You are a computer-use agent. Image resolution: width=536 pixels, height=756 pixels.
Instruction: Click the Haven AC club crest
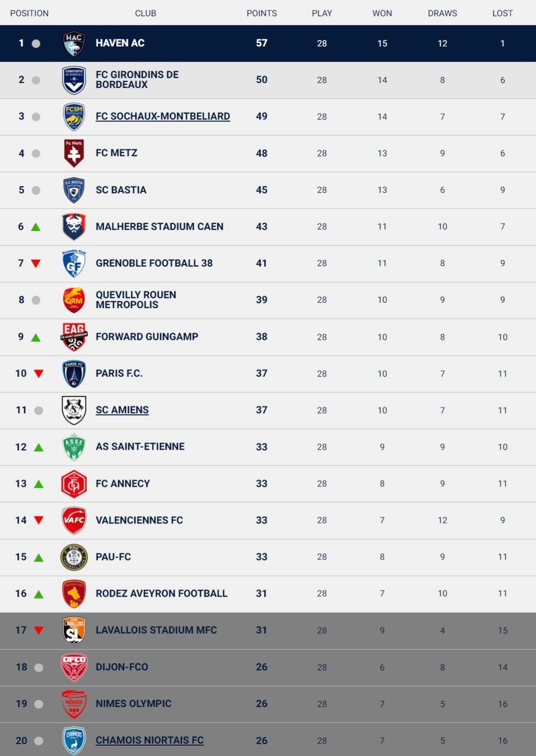click(74, 44)
